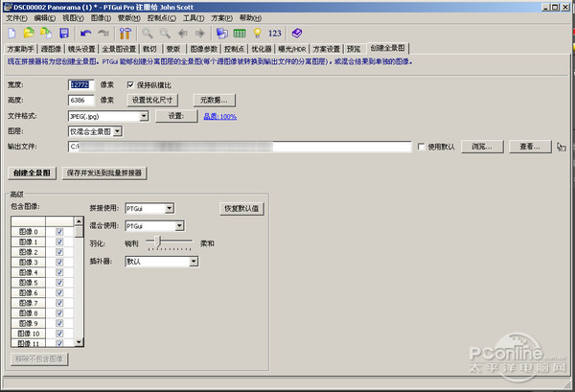
Task: Click the New project toolbar icon
Action: (x=11, y=34)
